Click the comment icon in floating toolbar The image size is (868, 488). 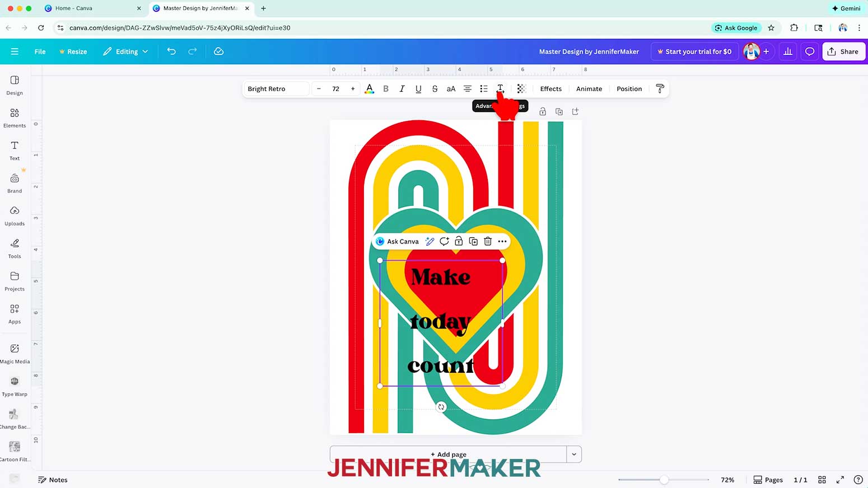[x=444, y=242]
